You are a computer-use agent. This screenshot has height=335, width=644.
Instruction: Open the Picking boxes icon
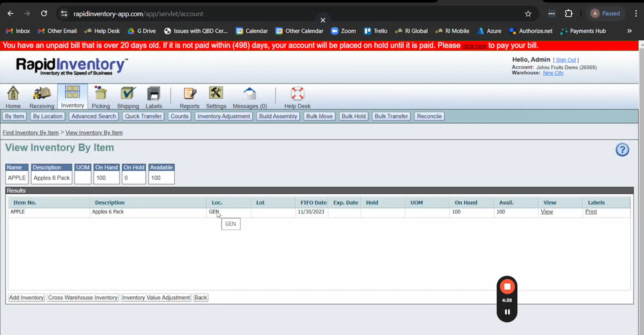click(x=101, y=93)
